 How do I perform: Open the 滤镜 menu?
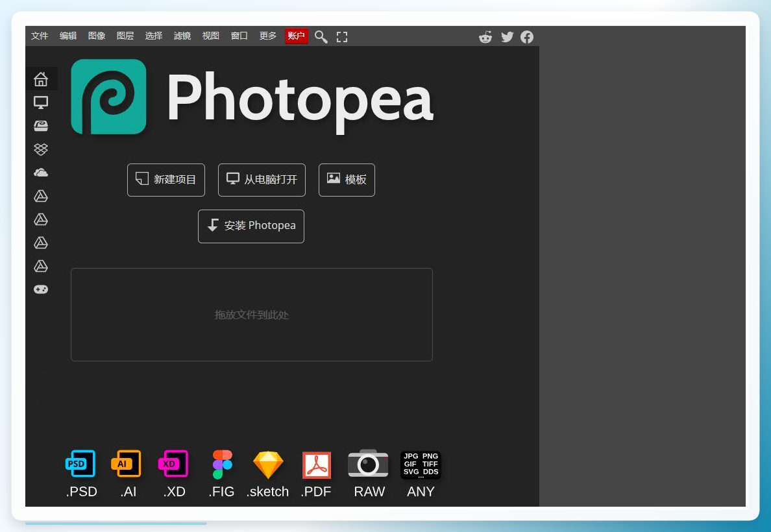182,36
